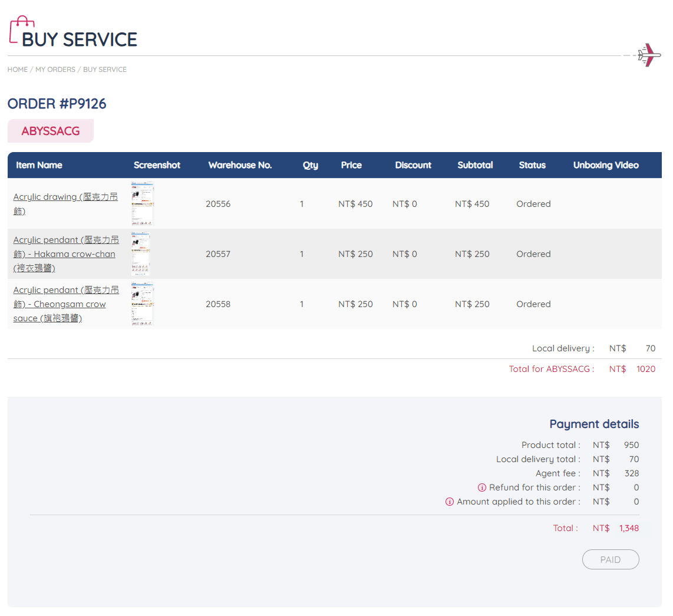Open Acrylic pendant Hakama crow-chan link

[x=65, y=254]
